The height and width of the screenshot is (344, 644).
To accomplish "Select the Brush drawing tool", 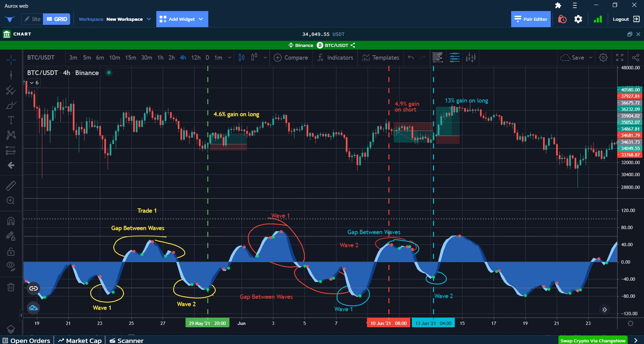I will [11, 106].
